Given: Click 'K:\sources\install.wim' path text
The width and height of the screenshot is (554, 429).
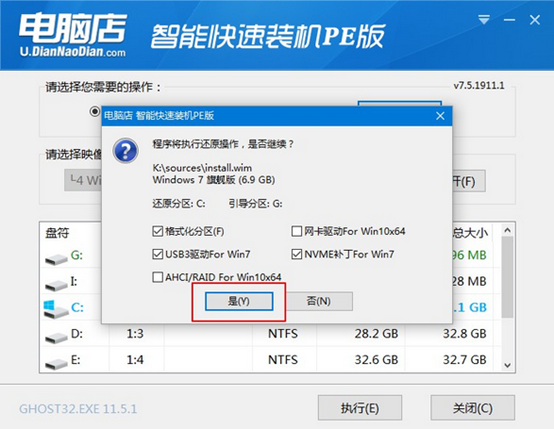Looking at the screenshot, I should click(x=202, y=168).
